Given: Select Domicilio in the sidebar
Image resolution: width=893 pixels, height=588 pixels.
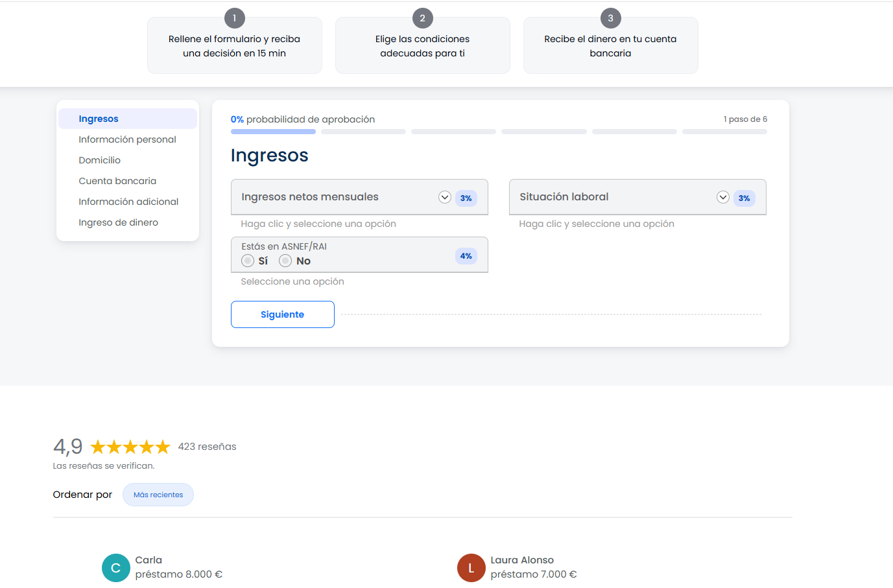Looking at the screenshot, I should click(100, 160).
